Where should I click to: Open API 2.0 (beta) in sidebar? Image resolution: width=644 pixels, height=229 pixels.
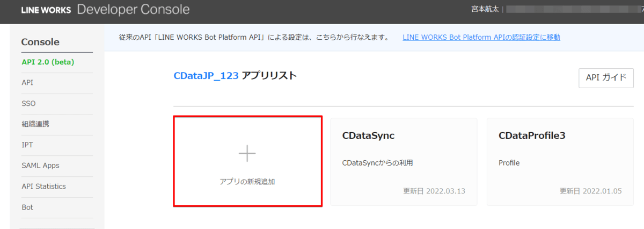click(48, 62)
